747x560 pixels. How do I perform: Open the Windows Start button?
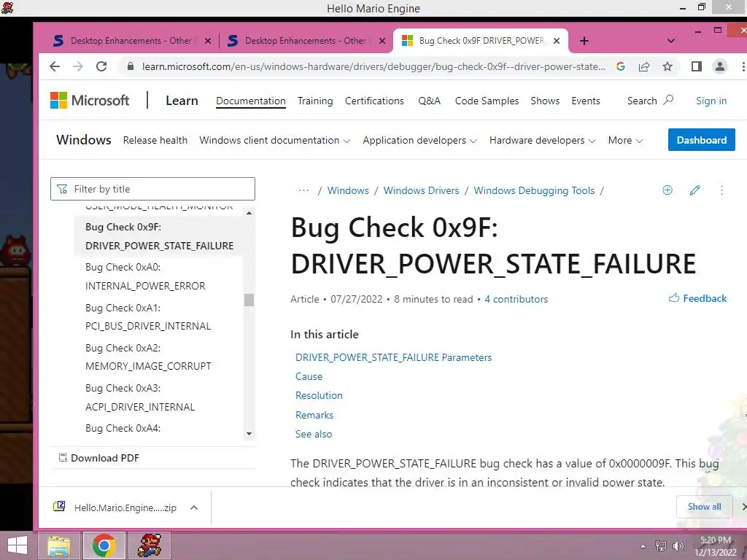[18, 545]
